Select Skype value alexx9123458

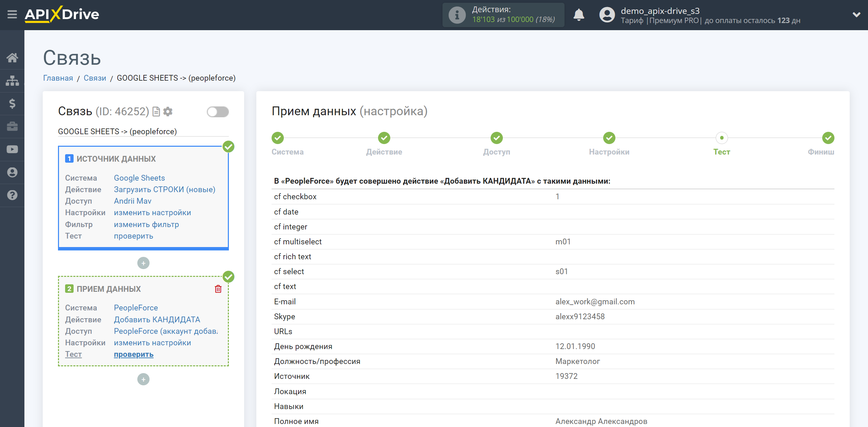(580, 317)
